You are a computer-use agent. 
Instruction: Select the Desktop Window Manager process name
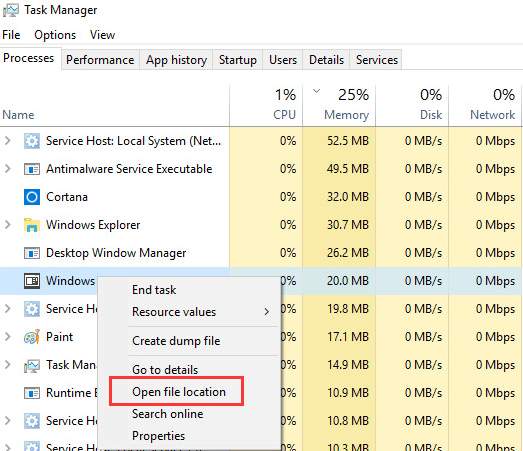pos(116,253)
